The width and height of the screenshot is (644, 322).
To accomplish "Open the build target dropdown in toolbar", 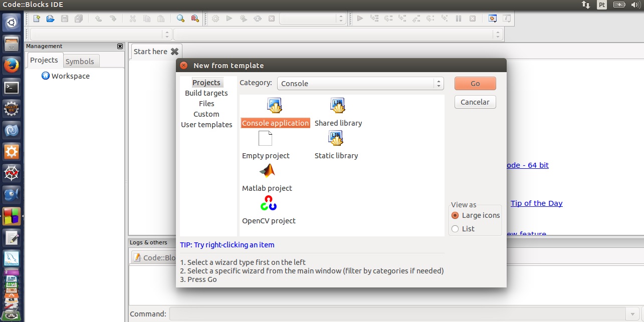I will 313,19.
